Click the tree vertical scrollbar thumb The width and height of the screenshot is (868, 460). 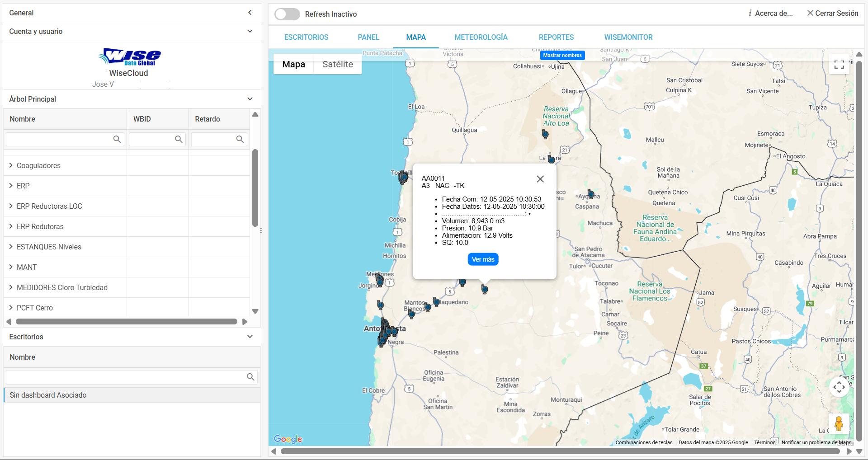pyautogui.click(x=255, y=188)
